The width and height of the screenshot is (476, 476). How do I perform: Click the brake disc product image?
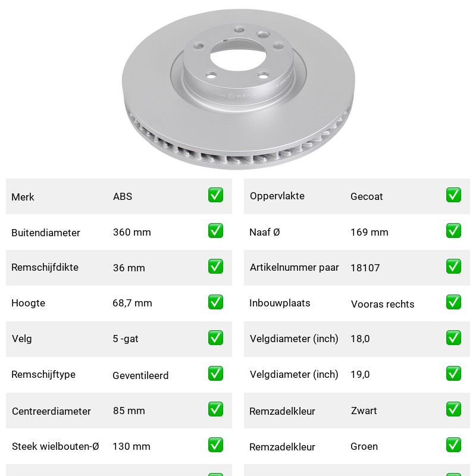coord(239,89)
